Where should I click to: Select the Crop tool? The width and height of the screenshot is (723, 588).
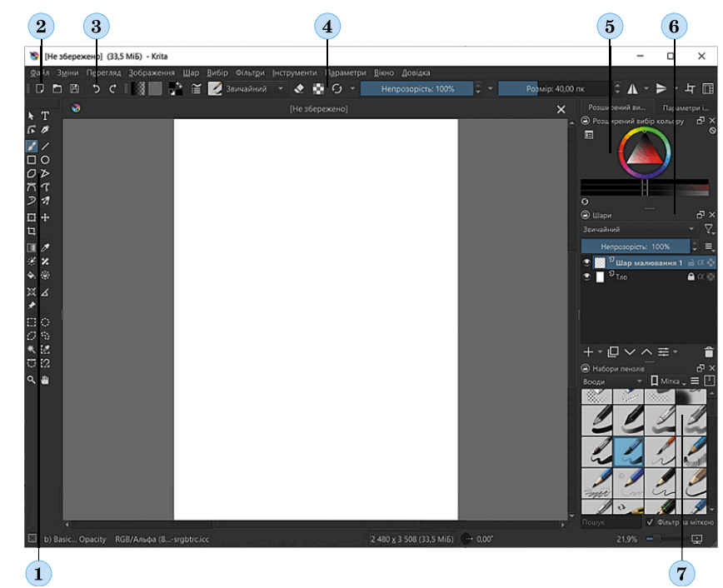(x=32, y=231)
